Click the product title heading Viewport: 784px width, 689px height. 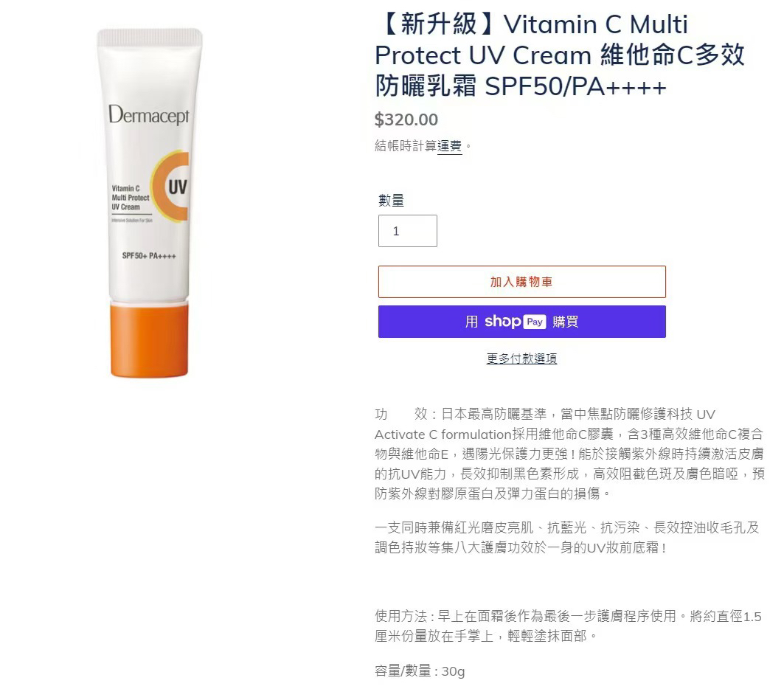(x=560, y=55)
